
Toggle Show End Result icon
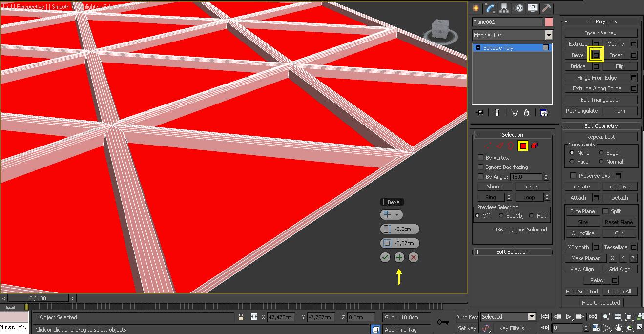pos(497,113)
